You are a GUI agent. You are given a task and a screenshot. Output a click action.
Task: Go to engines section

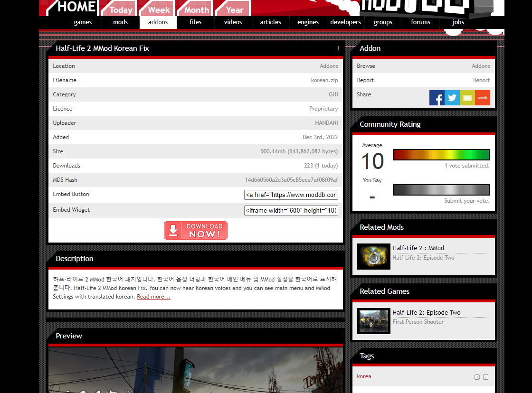click(x=308, y=22)
